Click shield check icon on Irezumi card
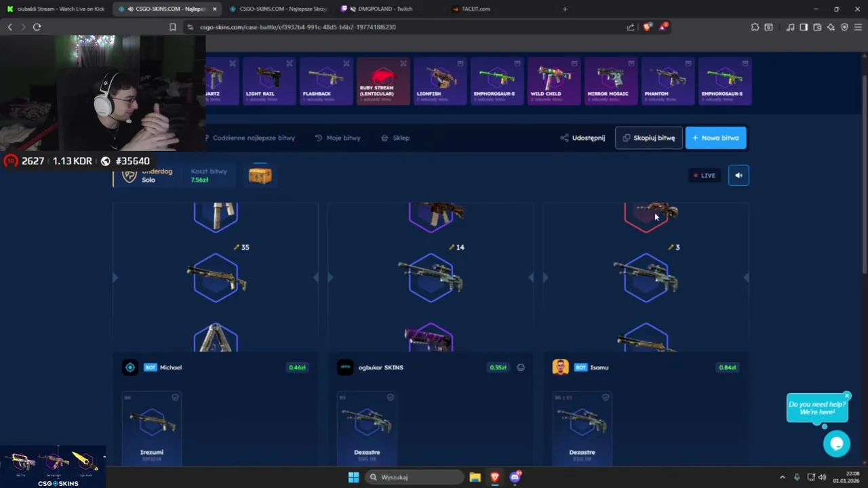Screen dimensions: 868x488 pyautogui.click(x=175, y=397)
